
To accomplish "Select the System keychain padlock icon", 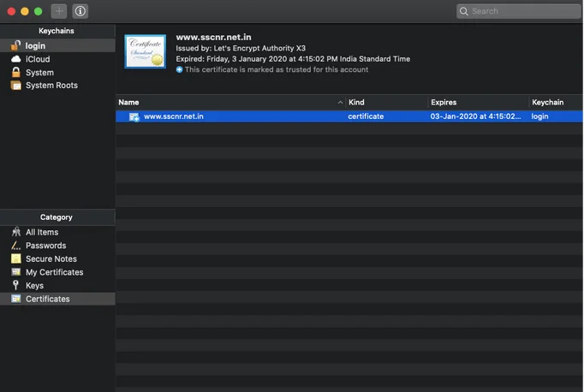I will point(15,73).
